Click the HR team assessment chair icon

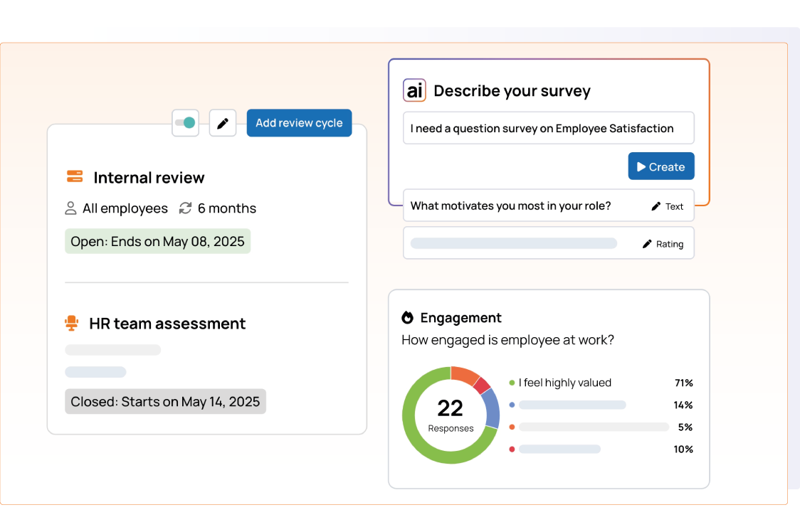click(71, 324)
